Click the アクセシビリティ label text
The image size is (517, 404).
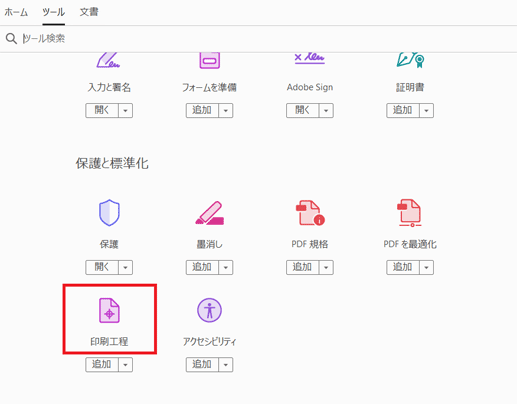coord(209,341)
